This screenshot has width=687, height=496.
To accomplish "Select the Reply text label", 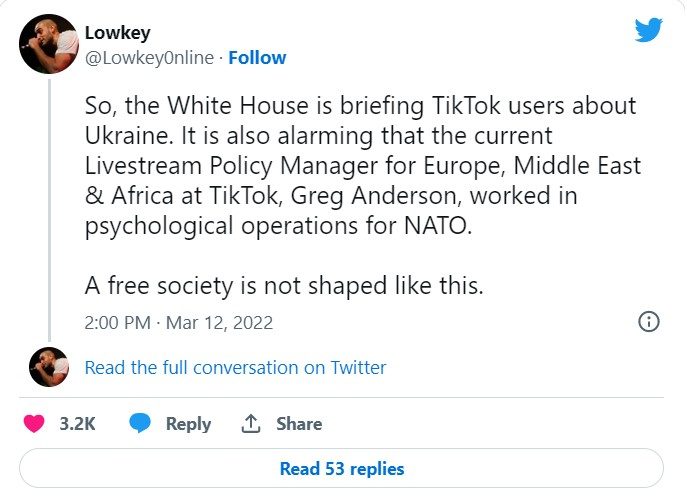I will [x=188, y=424].
